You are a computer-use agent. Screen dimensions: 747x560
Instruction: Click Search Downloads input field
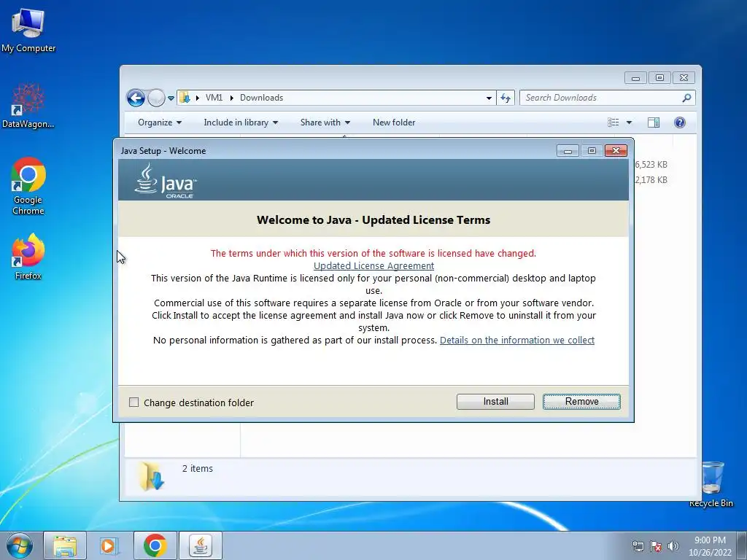pos(601,98)
